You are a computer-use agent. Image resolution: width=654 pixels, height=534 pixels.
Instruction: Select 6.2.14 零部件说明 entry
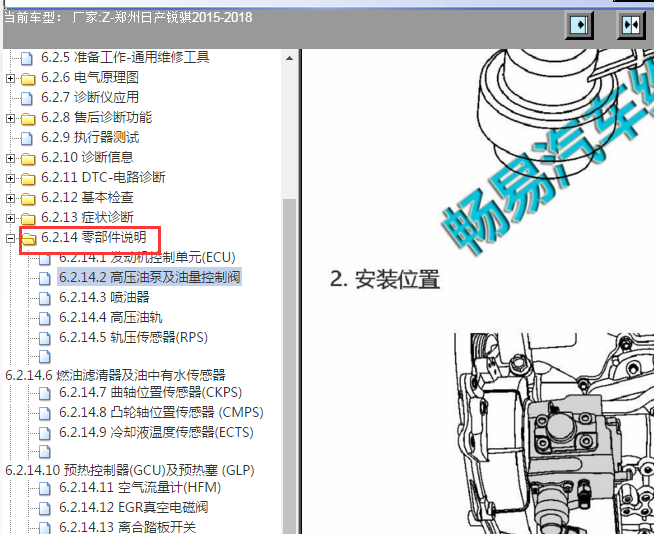point(94,237)
